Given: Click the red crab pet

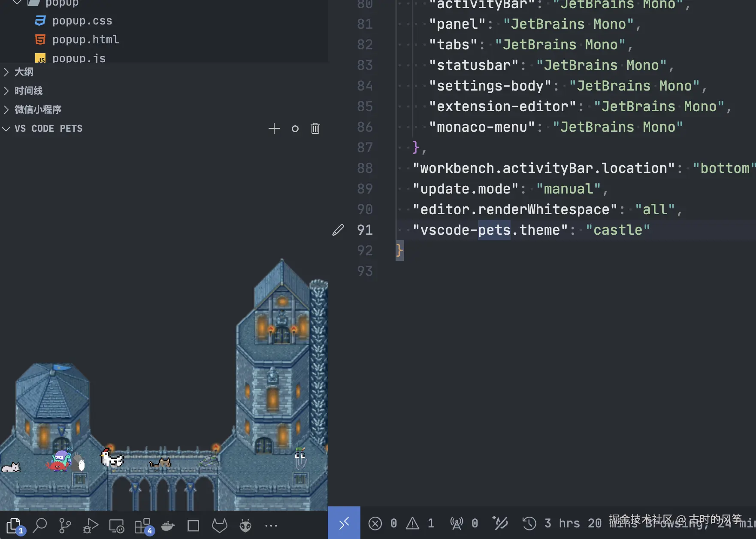Looking at the screenshot, I should pos(57,466).
